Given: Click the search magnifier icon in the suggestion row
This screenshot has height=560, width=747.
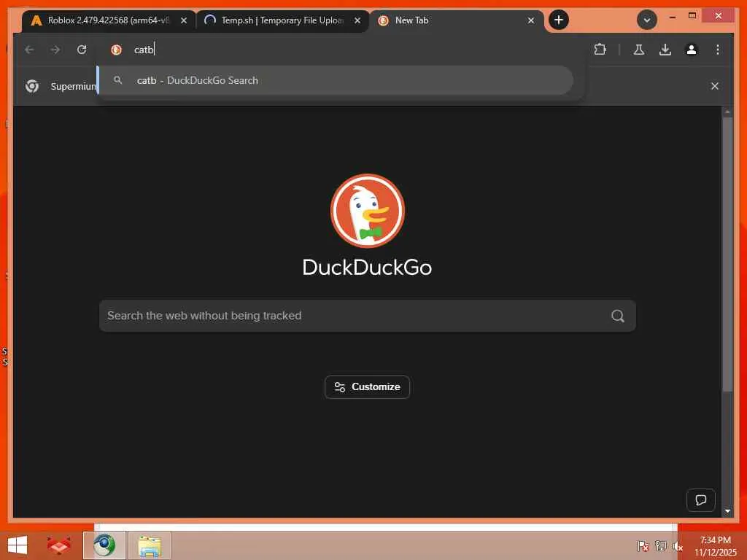Looking at the screenshot, I should 117,80.
